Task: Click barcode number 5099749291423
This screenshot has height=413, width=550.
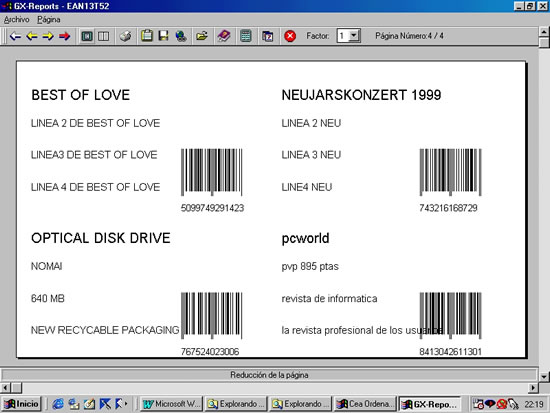Action: click(x=212, y=208)
